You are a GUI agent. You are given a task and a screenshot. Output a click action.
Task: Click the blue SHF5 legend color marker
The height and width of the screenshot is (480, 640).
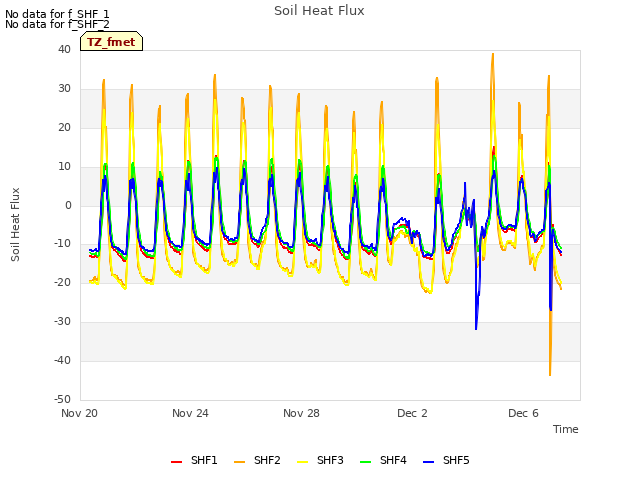pyautogui.click(x=429, y=462)
